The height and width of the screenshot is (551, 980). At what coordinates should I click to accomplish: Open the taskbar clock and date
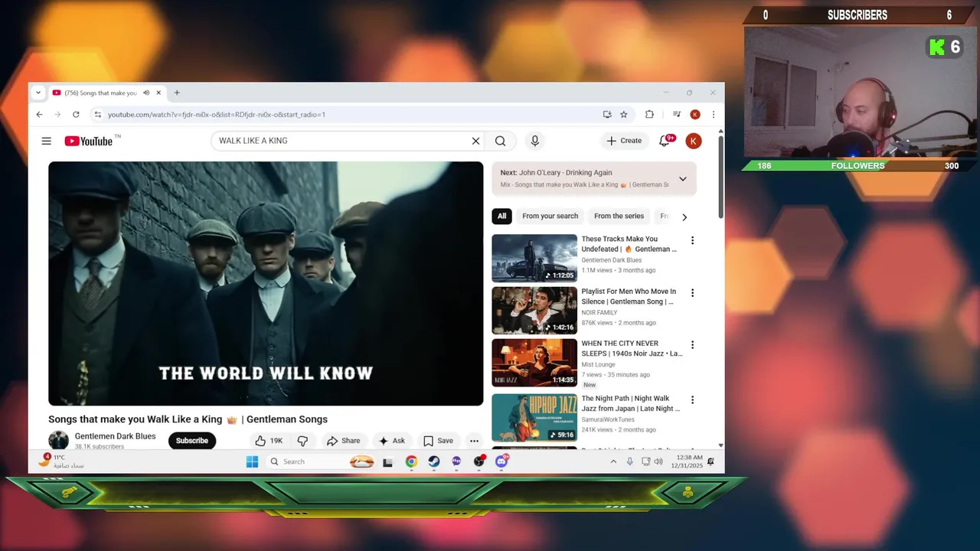(687, 461)
